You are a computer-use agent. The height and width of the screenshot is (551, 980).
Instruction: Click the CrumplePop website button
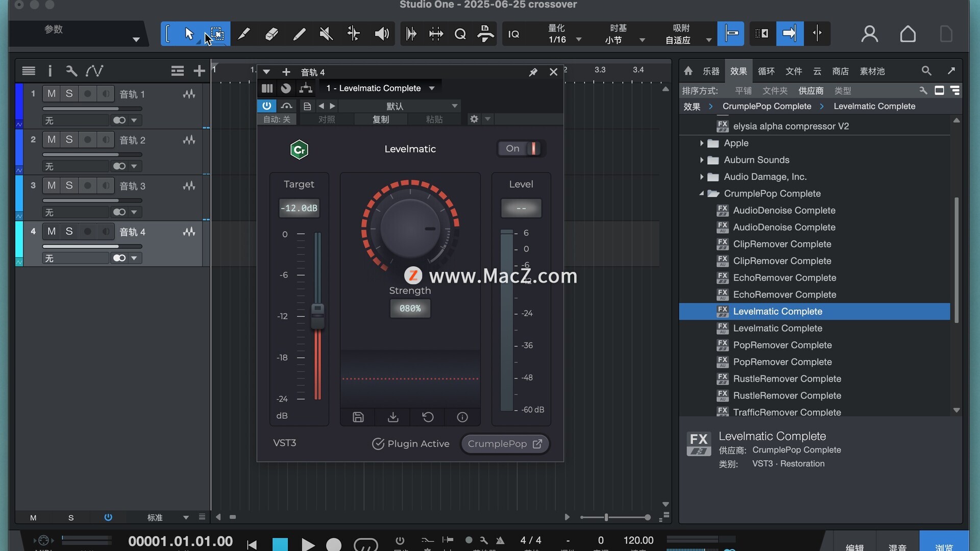coord(505,444)
